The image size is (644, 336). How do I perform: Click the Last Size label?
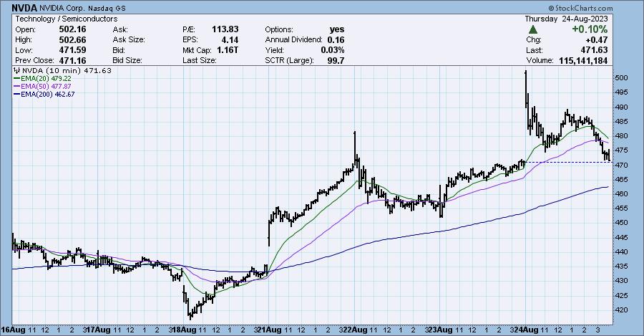click(x=199, y=60)
